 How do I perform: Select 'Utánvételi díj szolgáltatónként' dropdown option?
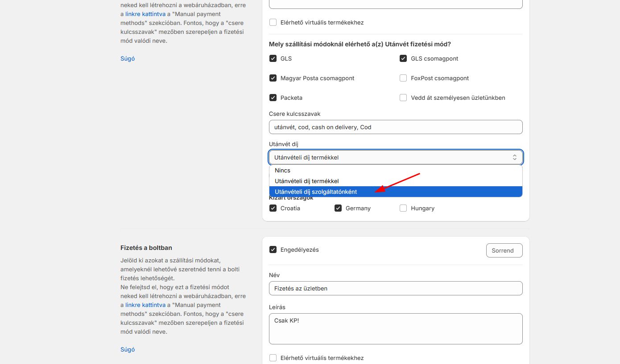[316, 192]
